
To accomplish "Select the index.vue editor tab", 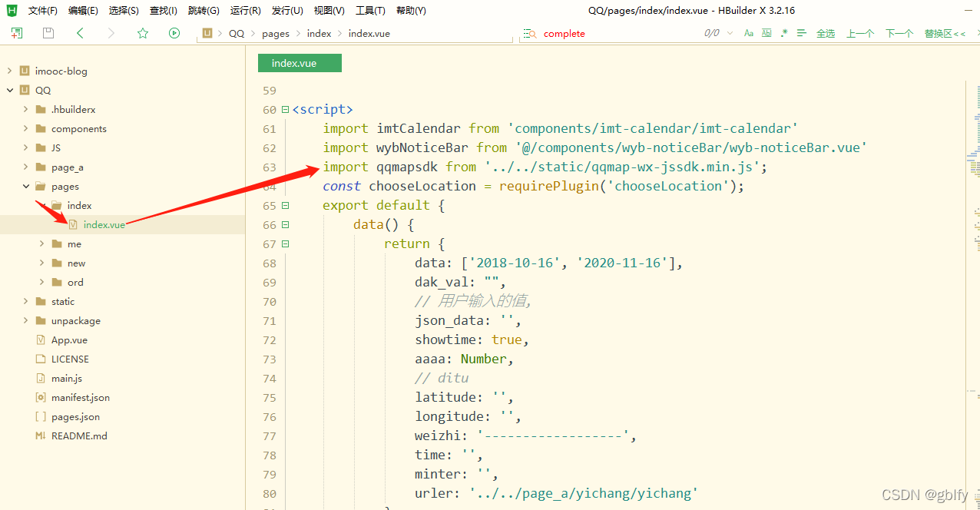I will [300, 63].
